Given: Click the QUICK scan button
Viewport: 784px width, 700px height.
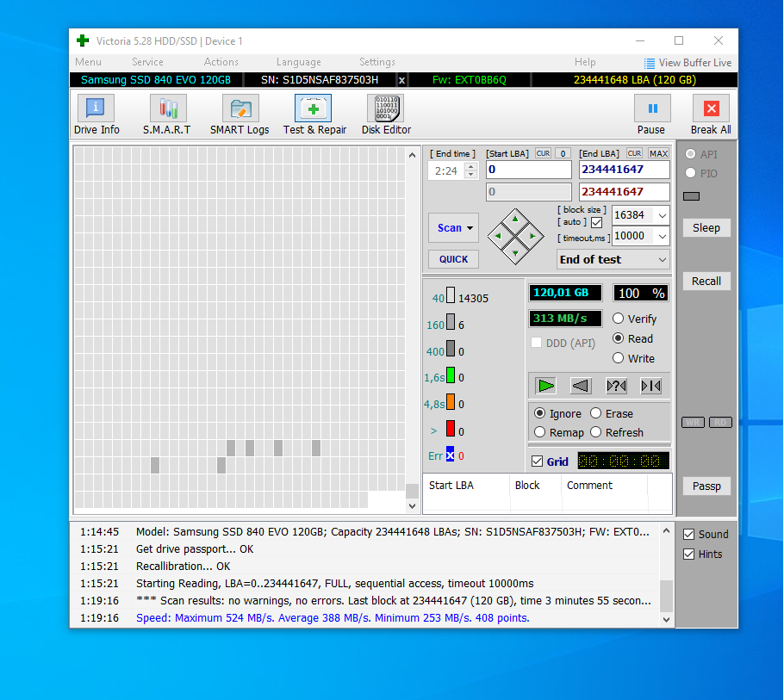Looking at the screenshot, I should tap(453, 259).
